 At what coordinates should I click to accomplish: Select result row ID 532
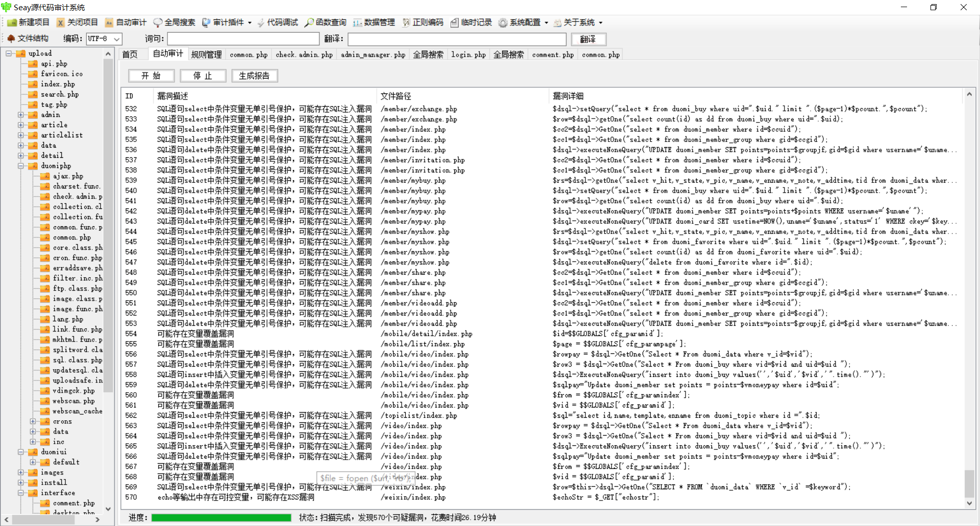pos(541,109)
